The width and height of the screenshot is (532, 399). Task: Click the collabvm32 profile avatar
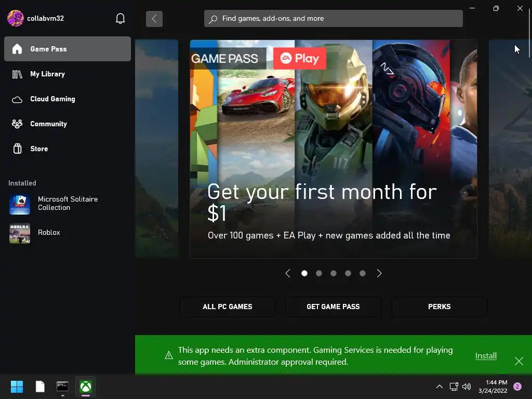pos(15,18)
